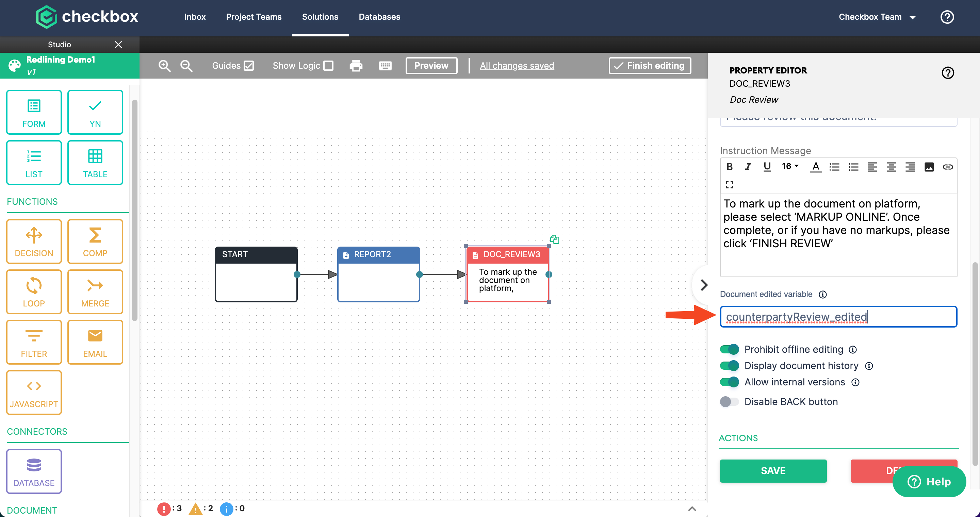
Task: Click the copy icon above DOC_REVIEW3 node
Action: coord(554,239)
